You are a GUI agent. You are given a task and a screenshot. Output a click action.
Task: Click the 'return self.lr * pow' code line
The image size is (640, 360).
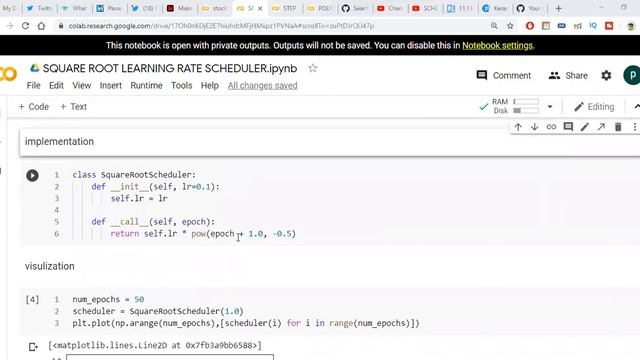[203, 233]
